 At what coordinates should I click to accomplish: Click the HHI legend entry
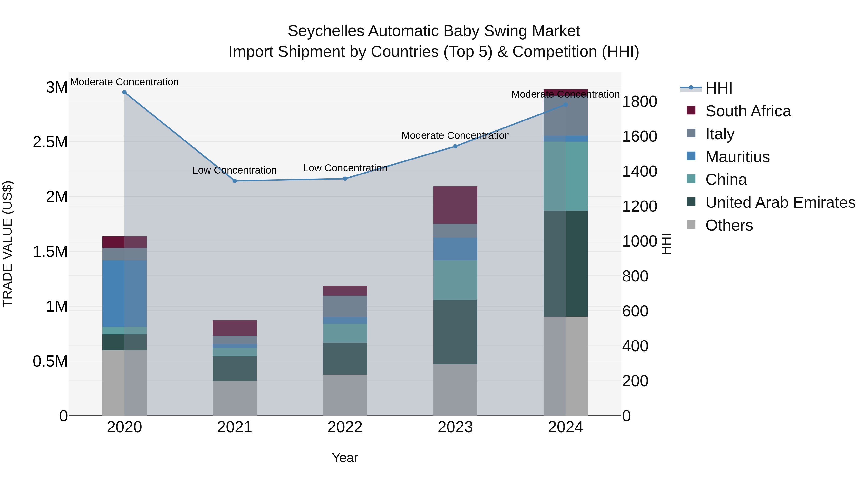706,88
